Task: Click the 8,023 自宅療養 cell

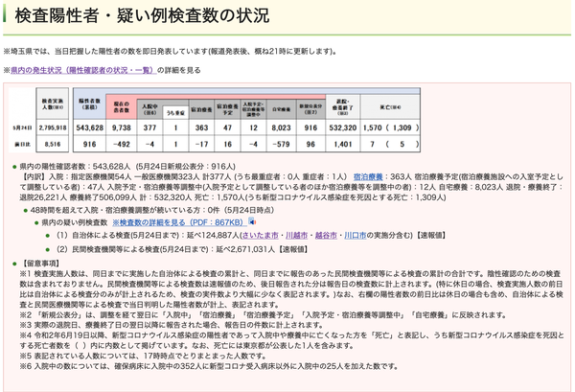Action: tap(281, 127)
